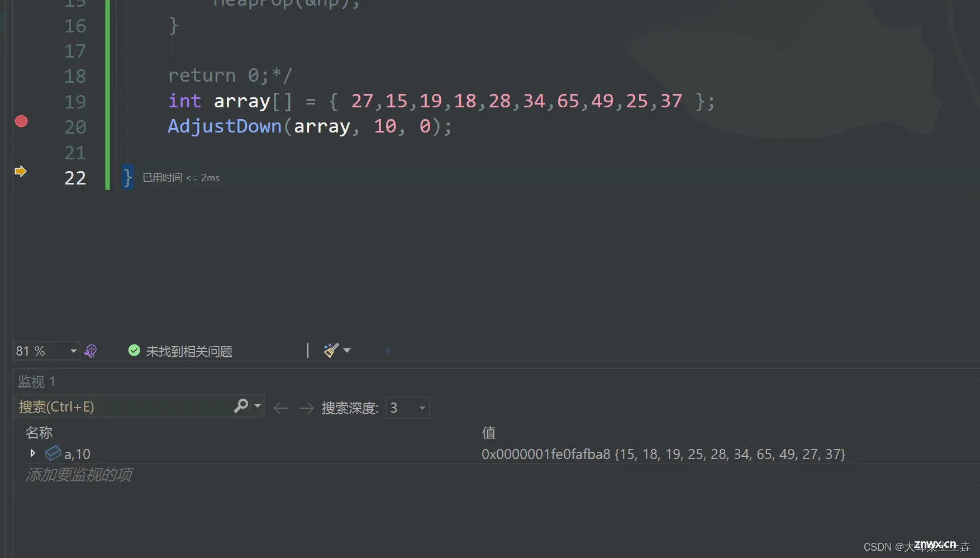Toggle the breakpoint on line 20

pyautogui.click(x=21, y=121)
